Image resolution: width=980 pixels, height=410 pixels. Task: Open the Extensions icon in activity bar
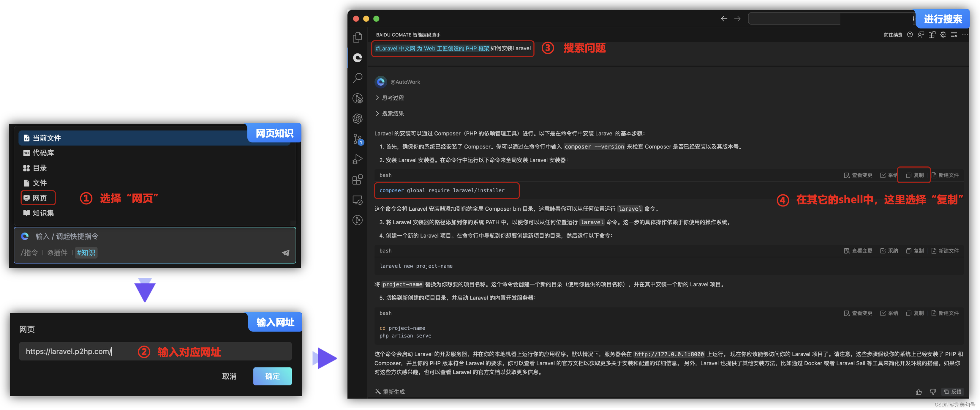357,180
